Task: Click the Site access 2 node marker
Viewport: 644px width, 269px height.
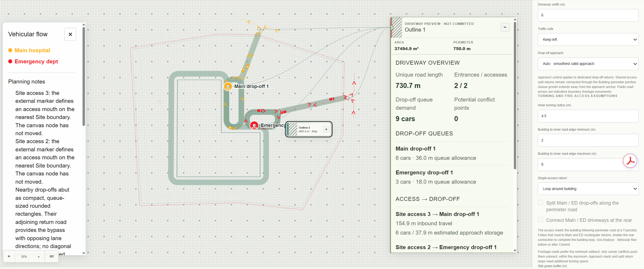Action: tap(348, 98)
